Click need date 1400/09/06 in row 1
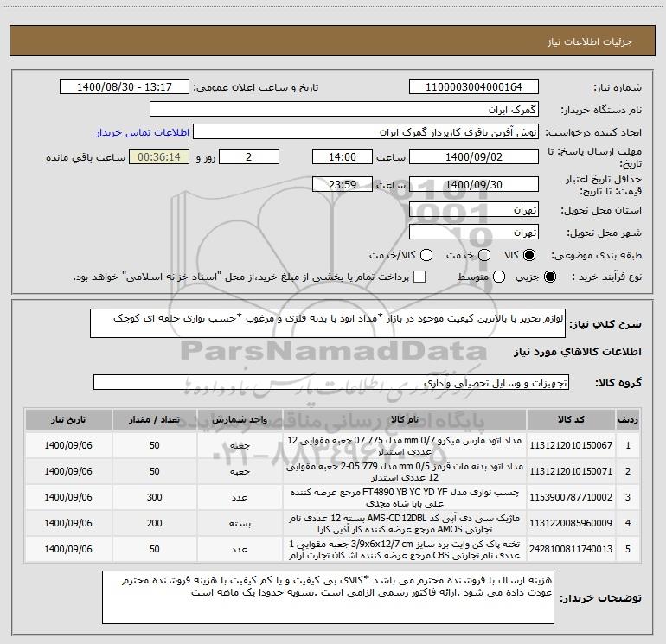666x644 pixels. coord(68,445)
